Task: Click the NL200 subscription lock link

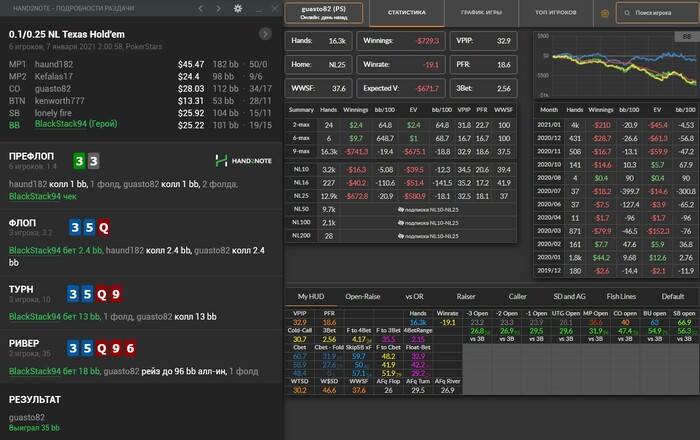Action: point(428,236)
